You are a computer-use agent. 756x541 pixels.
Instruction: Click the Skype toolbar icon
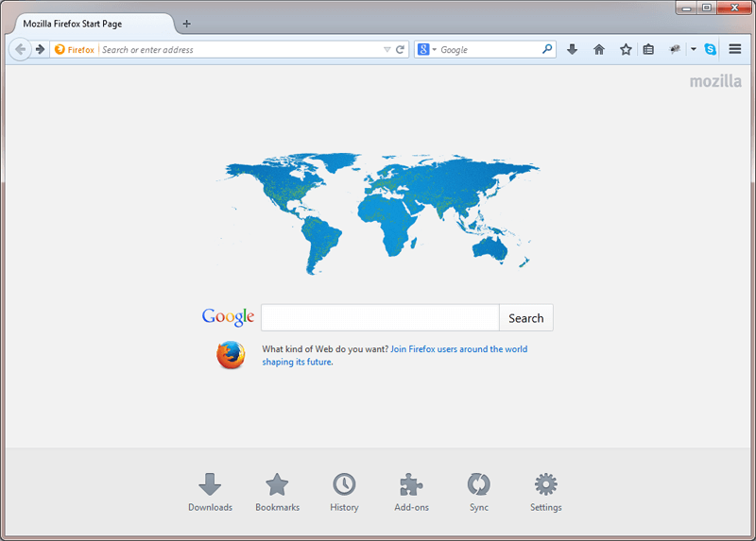click(711, 49)
